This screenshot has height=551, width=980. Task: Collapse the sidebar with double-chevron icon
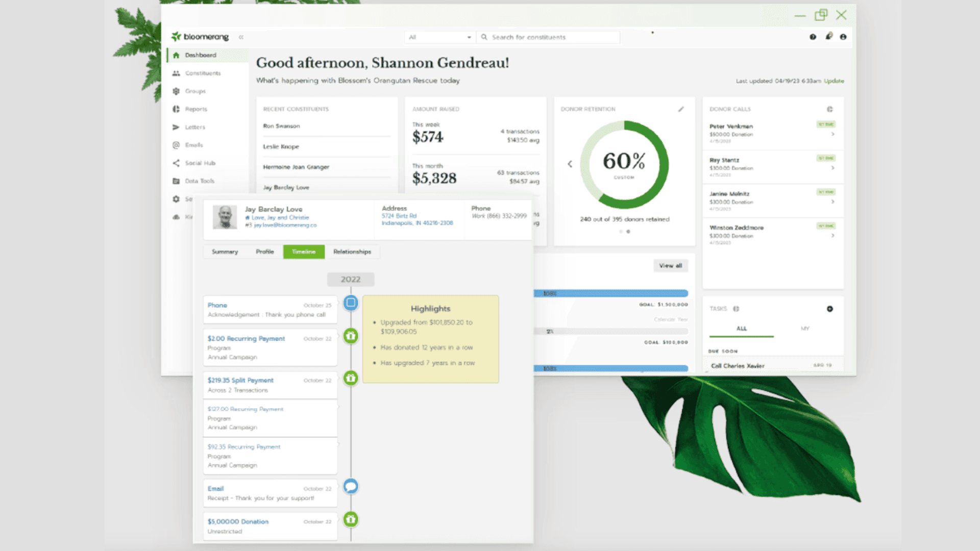(241, 37)
